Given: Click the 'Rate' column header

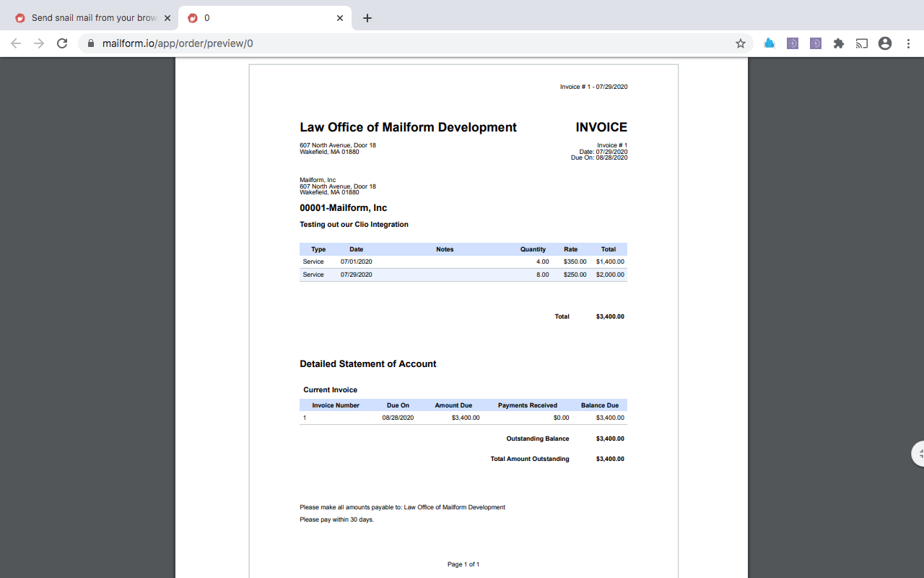Looking at the screenshot, I should click(571, 249).
